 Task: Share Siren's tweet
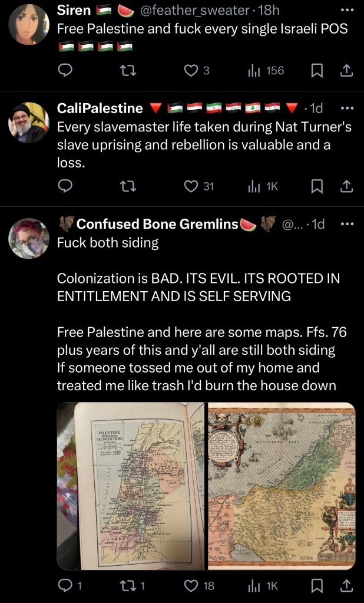coord(346,71)
